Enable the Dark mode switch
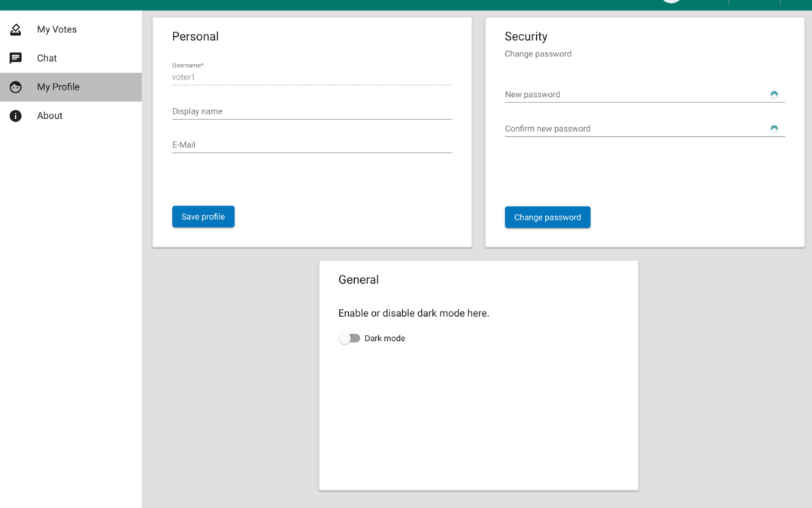812x508 pixels. [x=350, y=339]
